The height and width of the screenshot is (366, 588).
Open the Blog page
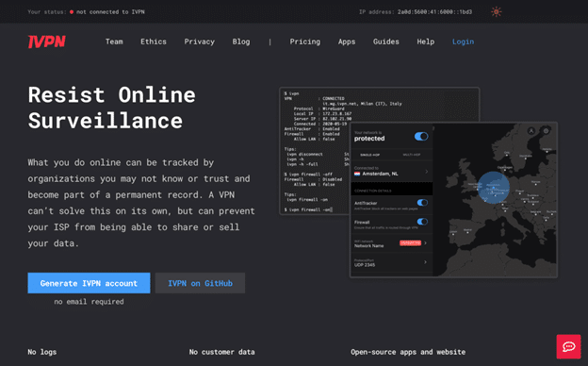click(x=240, y=42)
